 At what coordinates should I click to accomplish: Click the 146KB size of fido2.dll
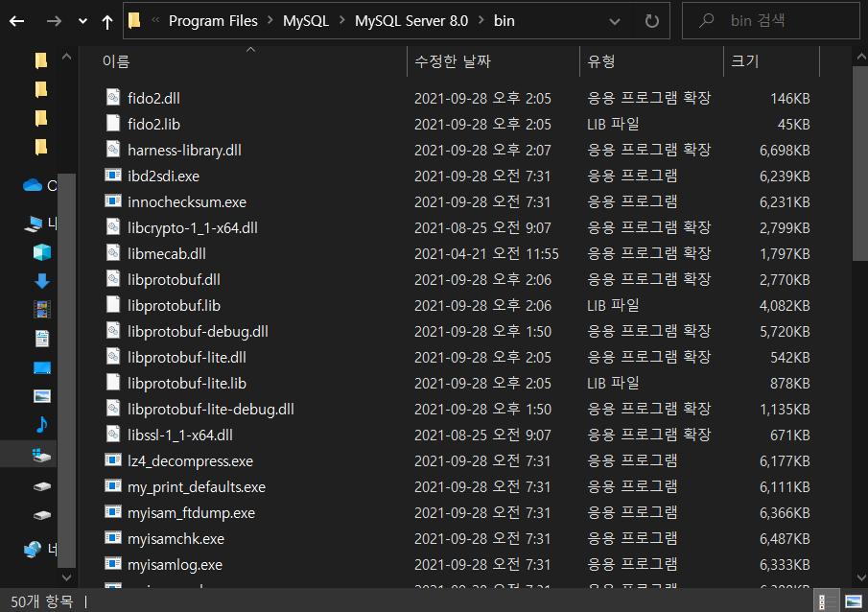[x=790, y=99]
